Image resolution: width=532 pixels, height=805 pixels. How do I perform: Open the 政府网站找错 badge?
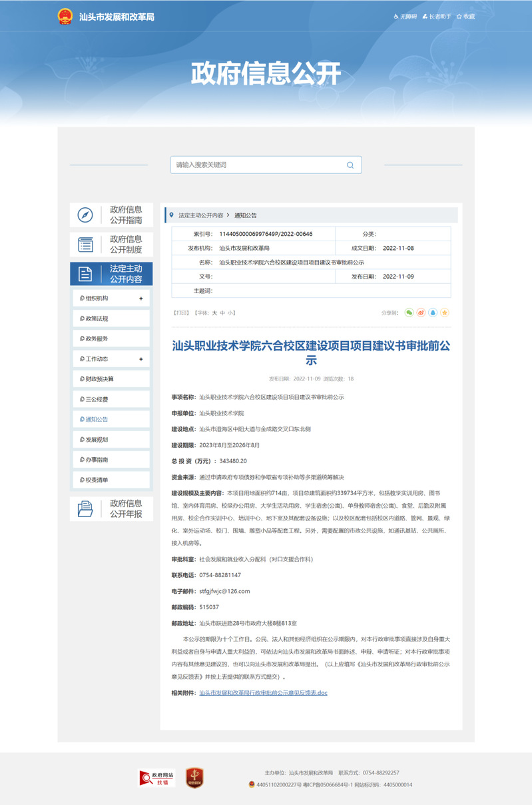[x=156, y=778]
